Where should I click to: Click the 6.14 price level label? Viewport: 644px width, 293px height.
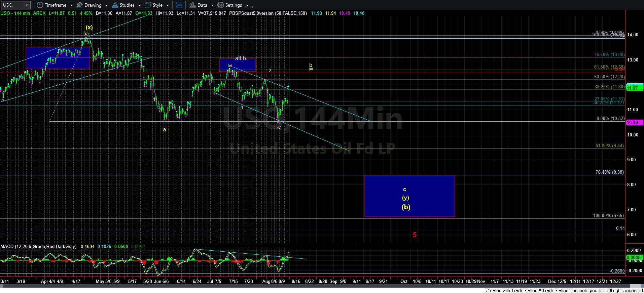tap(620, 228)
